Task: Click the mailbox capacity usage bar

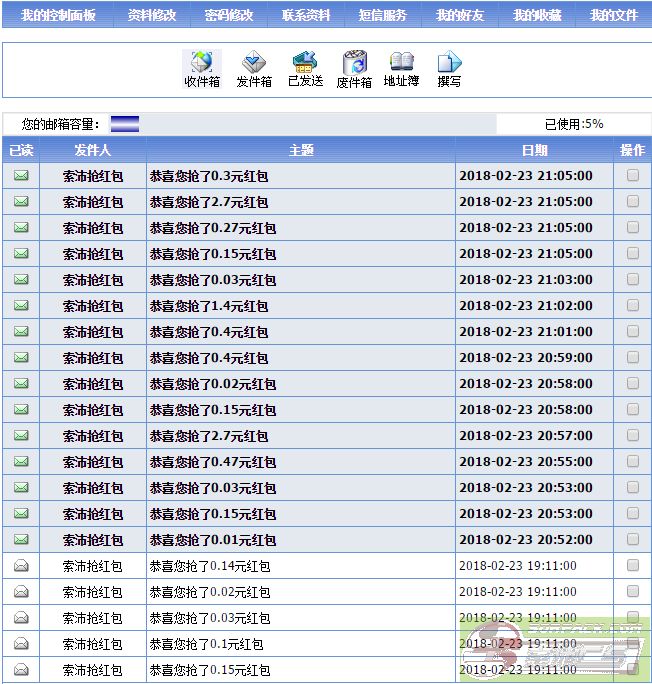Action: click(125, 124)
